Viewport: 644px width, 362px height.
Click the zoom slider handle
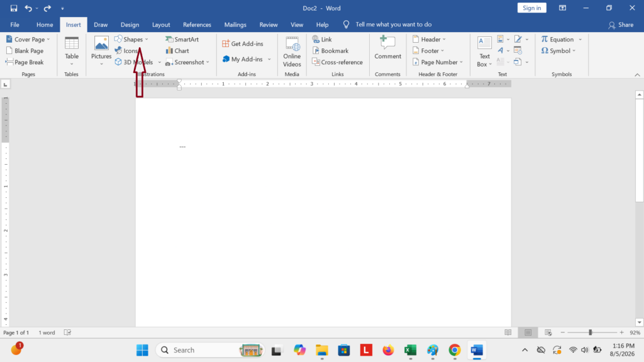pos(590,332)
